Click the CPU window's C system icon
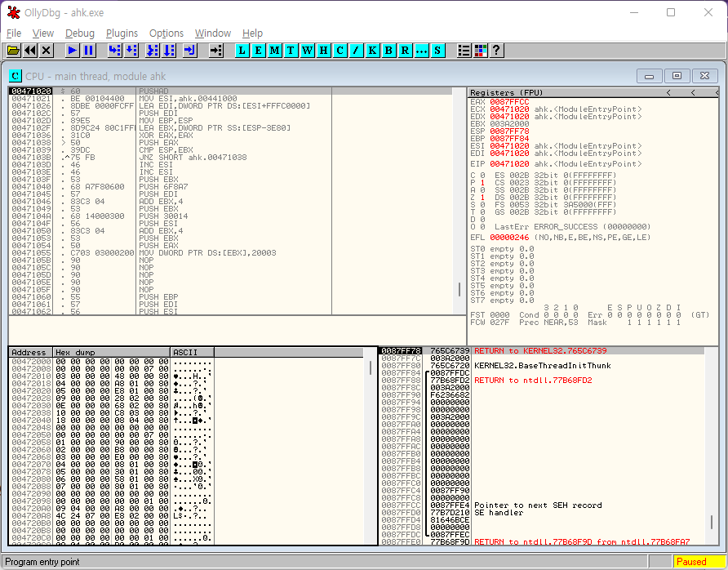 point(16,76)
